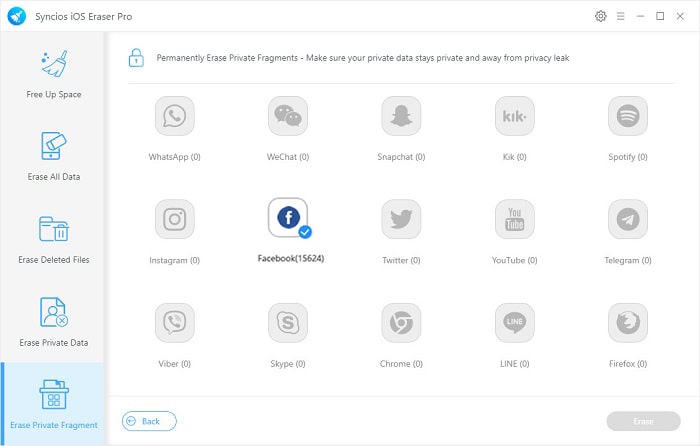Click the Spotify (0) label

coord(628,157)
